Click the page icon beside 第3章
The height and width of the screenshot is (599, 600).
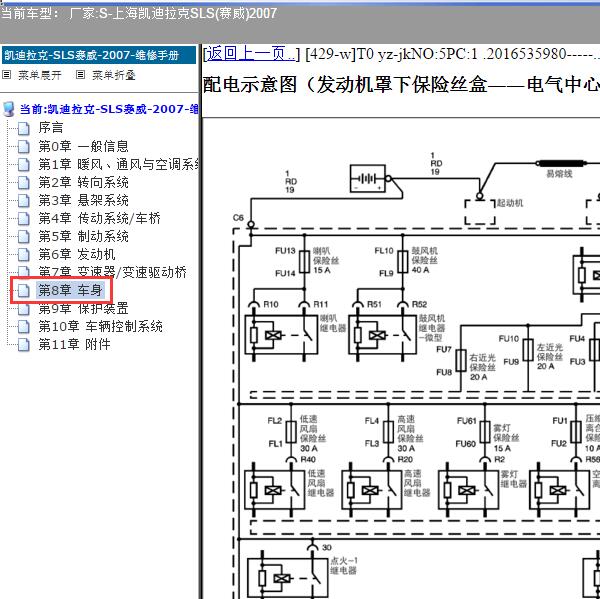pyautogui.click(x=24, y=201)
